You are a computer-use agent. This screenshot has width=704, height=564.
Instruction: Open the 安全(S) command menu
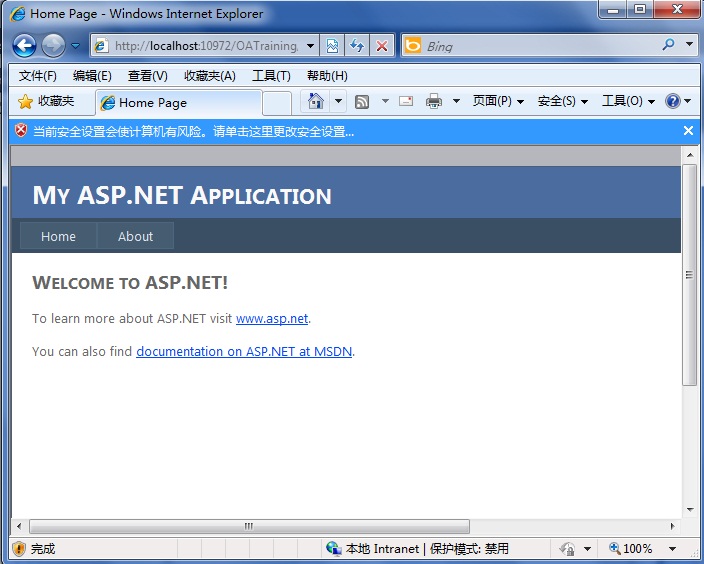coord(563,101)
